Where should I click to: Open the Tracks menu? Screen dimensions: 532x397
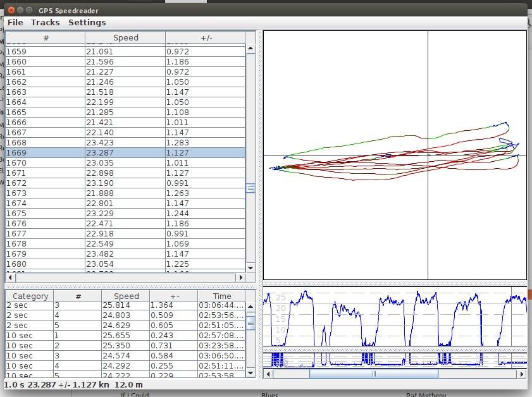[x=46, y=22]
